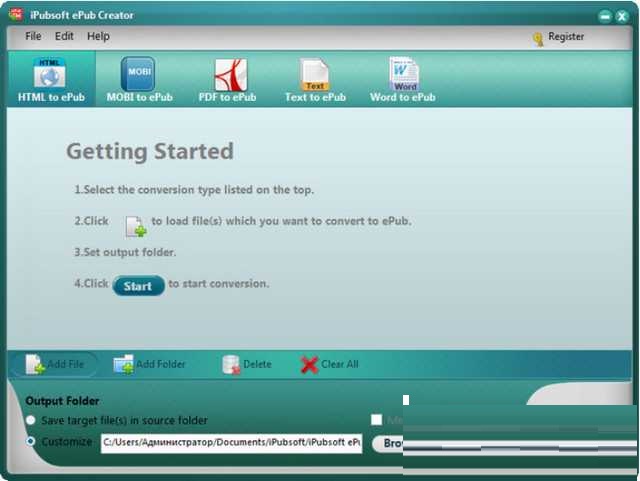640x481 pixels.
Task: Select Save target file(s) in source folder
Action: point(31,420)
